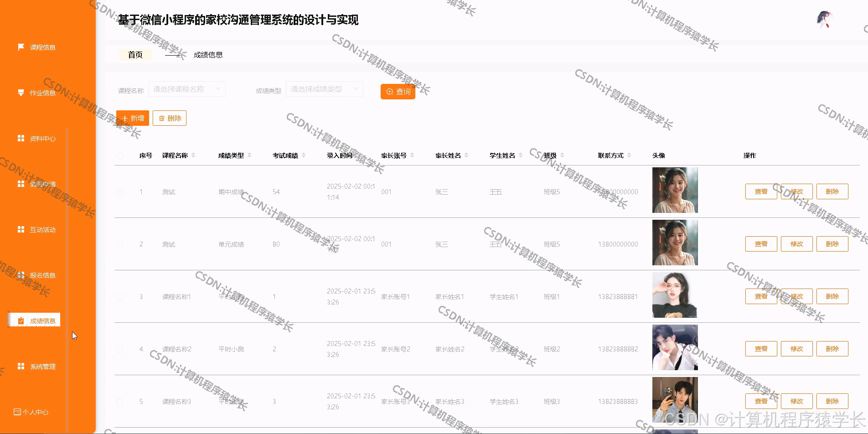Sort table by 学生姓名 column arrows

(521, 155)
